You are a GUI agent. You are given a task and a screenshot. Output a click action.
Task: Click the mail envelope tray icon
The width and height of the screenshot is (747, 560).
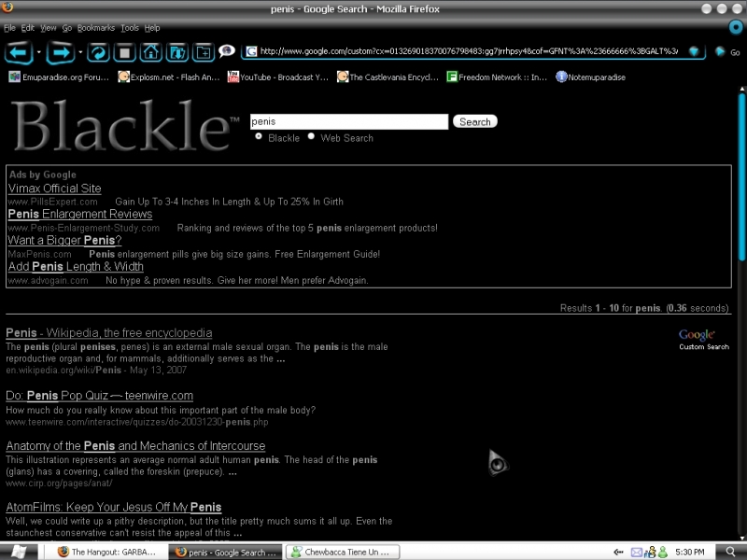[637, 553]
